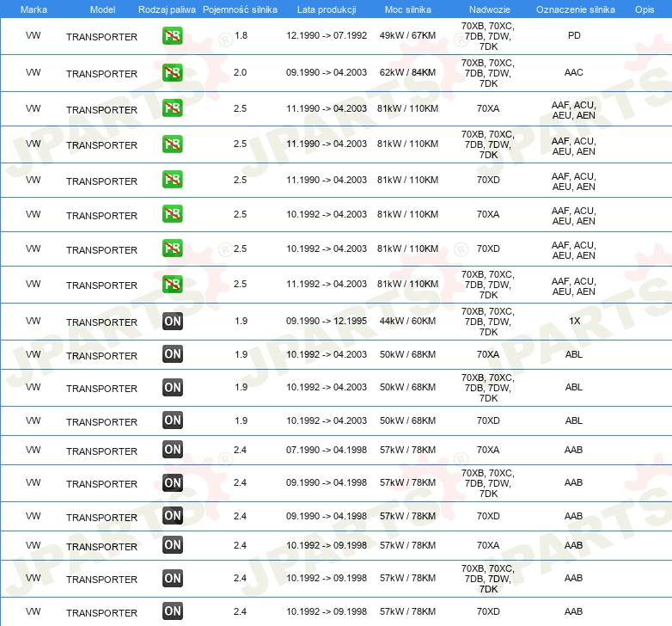Click the Rodzaj paliwa column header
The height and width of the screenshot is (626, 672).
[x=167, y=9]
